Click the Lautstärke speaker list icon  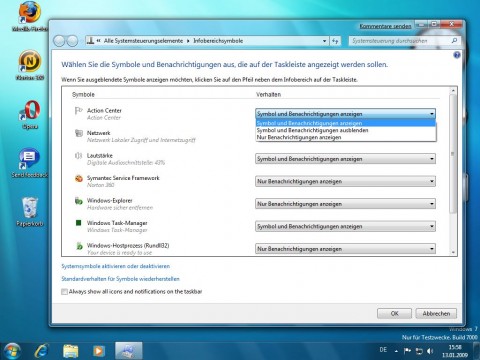(x=78, y=156)
